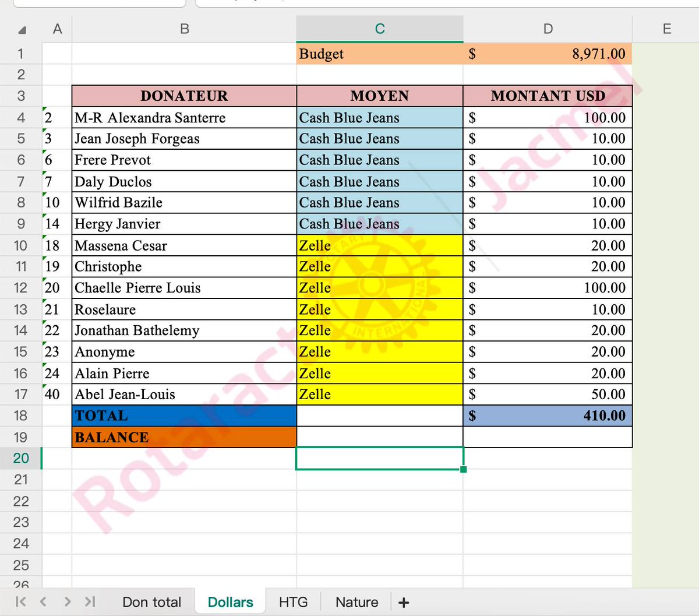Click the DONATEUR header cell
Viewport: 699px width, 616px height.
tap(184, 96)
